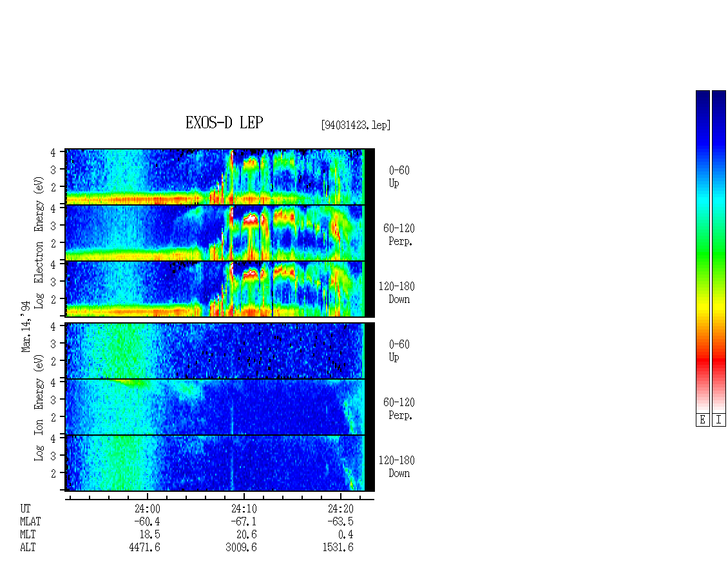The width and height of the screenshot is (728, 564).
Task: Click the MLT row label
Action: [x=28, y=535]
